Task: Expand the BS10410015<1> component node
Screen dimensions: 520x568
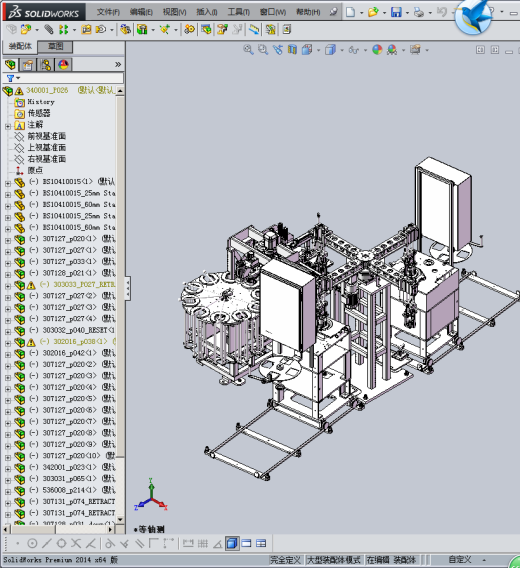Action: click(8, 183)
